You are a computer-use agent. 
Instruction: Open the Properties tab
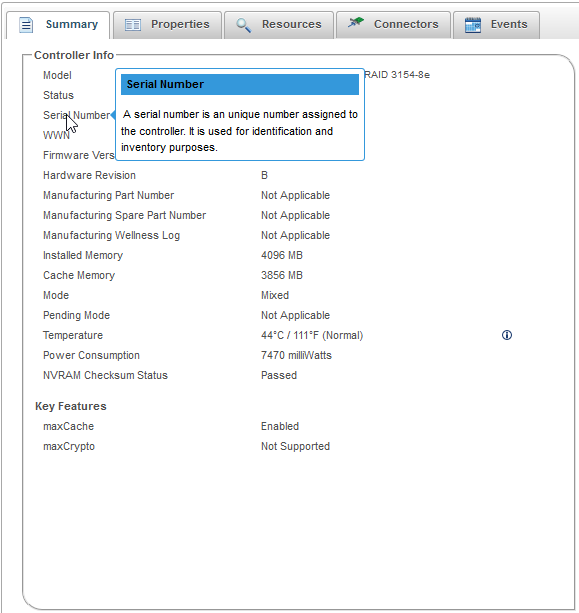click(x=167, y=25)
